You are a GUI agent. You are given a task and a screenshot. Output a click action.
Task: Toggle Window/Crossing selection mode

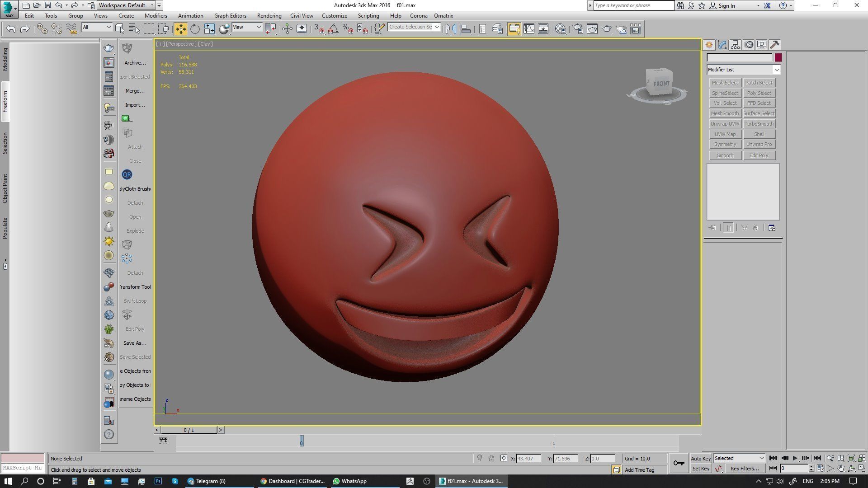[164, 29]
